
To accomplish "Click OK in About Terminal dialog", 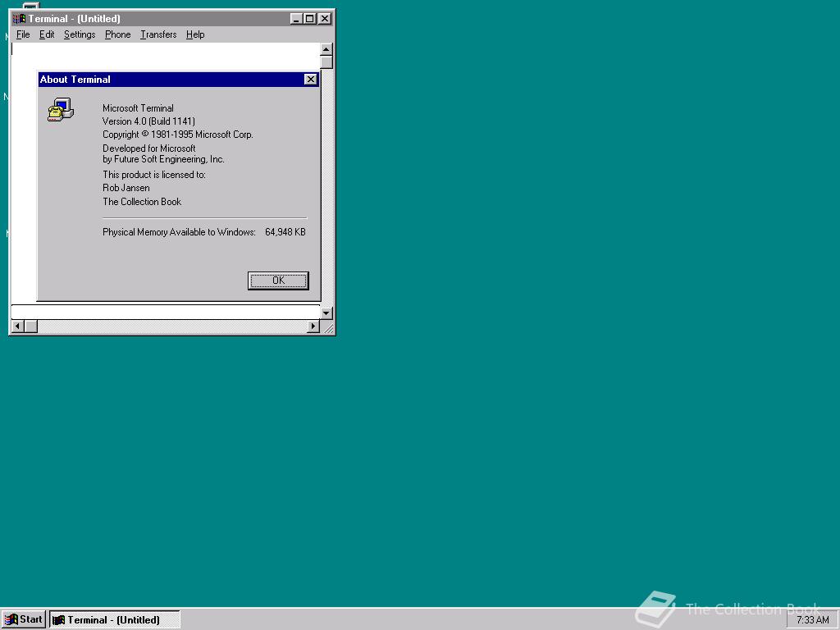I will [x=278, y=281].
